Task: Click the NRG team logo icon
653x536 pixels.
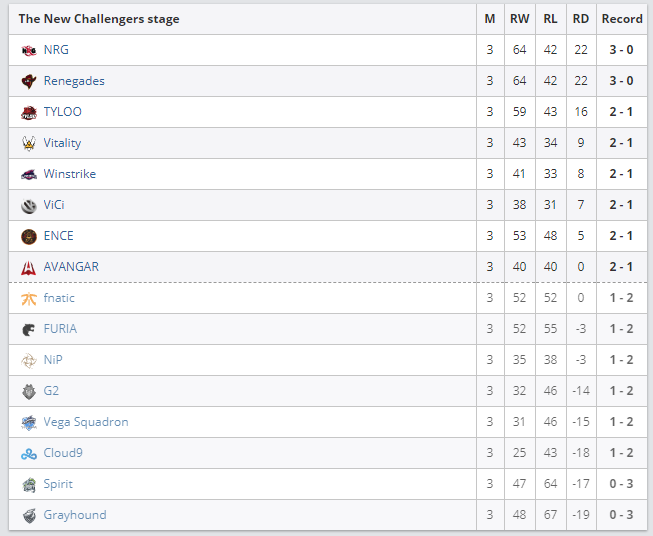Action: coord(29,50)
